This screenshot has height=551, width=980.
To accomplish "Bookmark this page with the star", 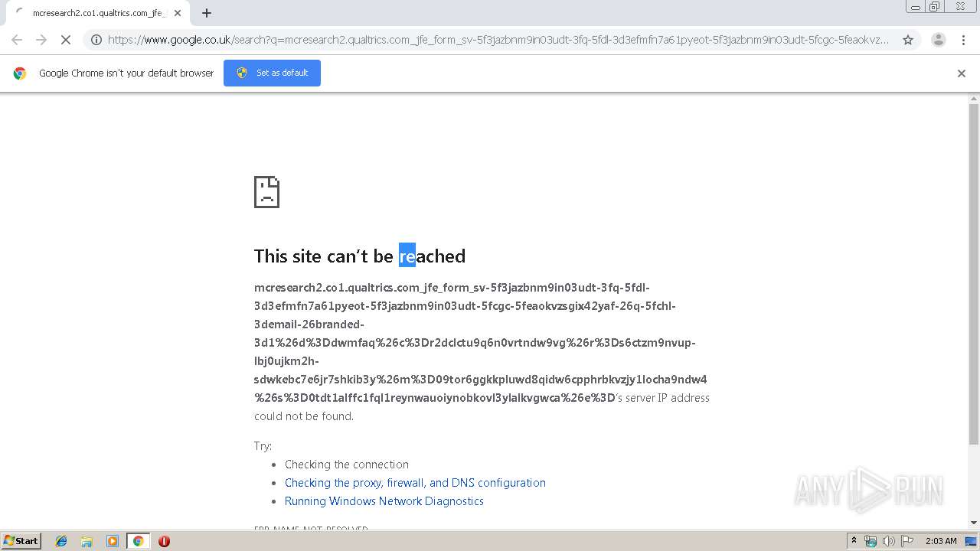I will (908, 40).
